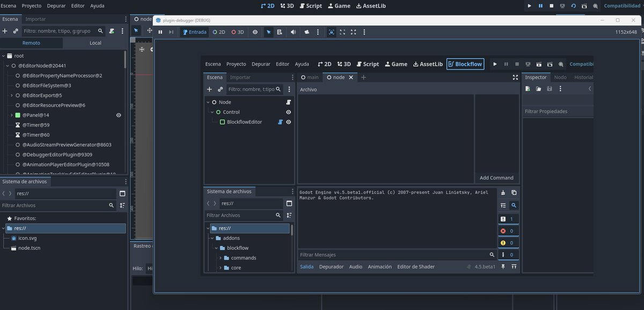Screen dimensions: 644x310
Task: Collapse the Node root in the inner scene tree
Action: click(208, 102)
